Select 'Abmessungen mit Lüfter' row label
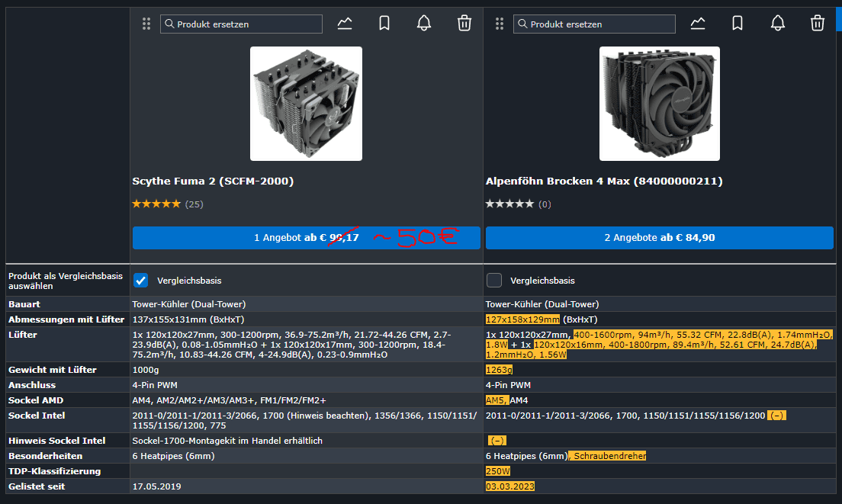 pos(66,319)
